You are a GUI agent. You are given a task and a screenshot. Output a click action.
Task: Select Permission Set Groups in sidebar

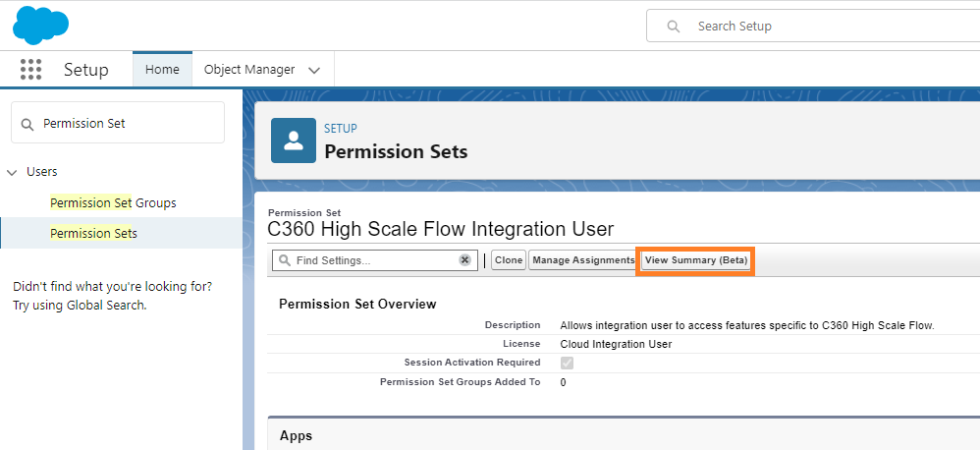[x=113, y=202]
